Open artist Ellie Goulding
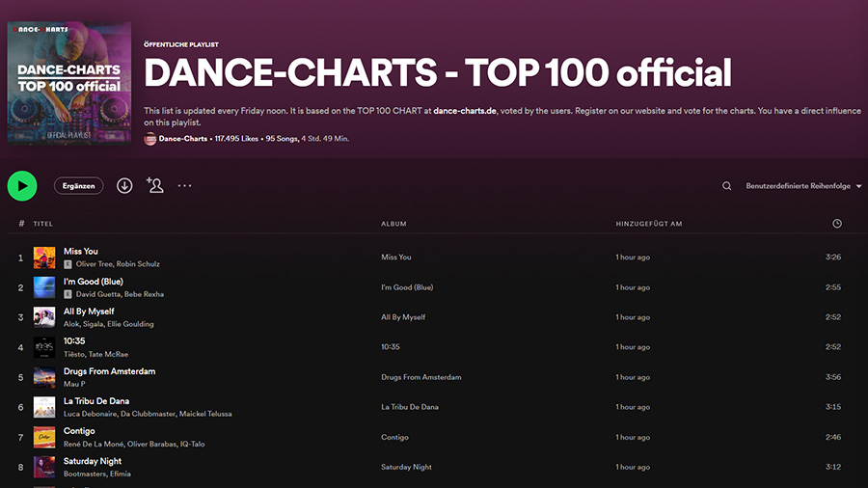868x488 pixels. click(130, 324)
